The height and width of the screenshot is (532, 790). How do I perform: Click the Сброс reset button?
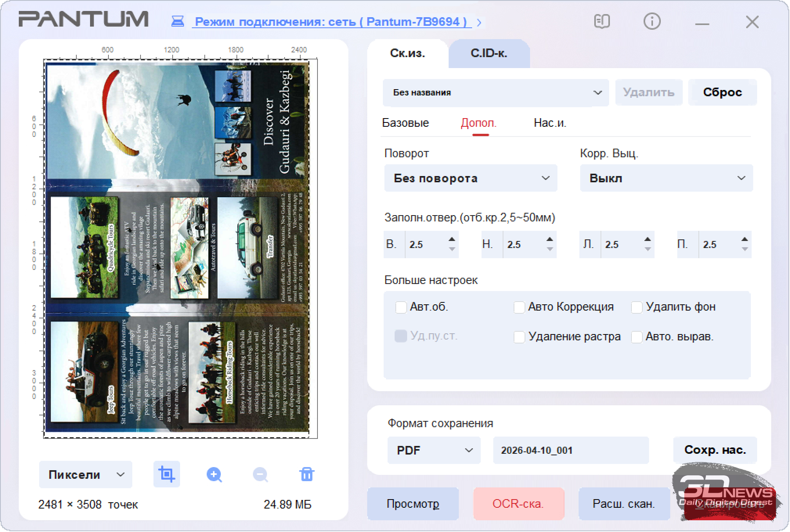pos(722,92)
